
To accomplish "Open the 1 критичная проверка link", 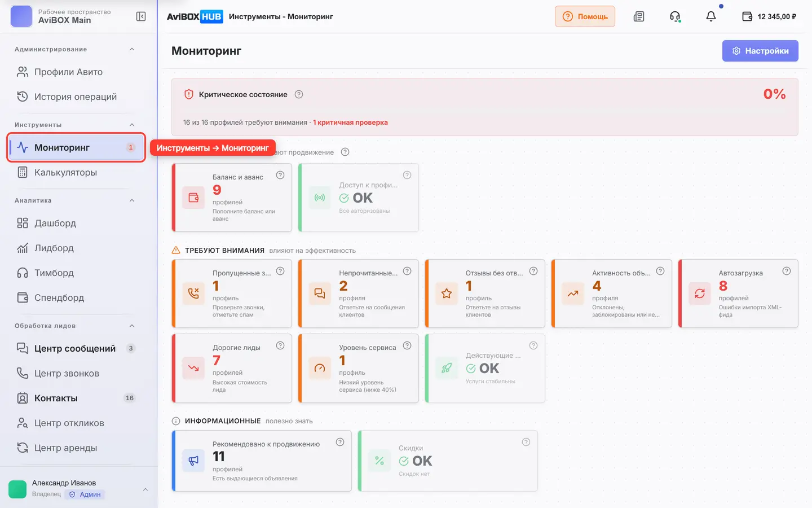I will (350, 122).
